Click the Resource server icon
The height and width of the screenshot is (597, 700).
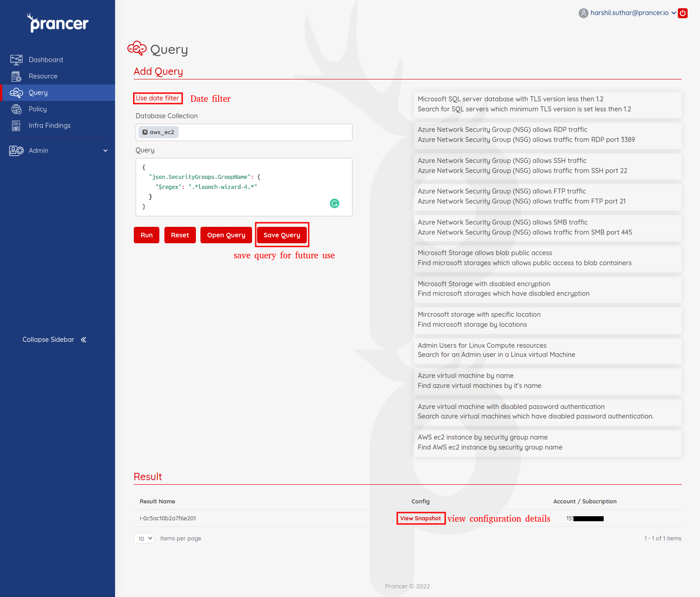coord(16,76)
